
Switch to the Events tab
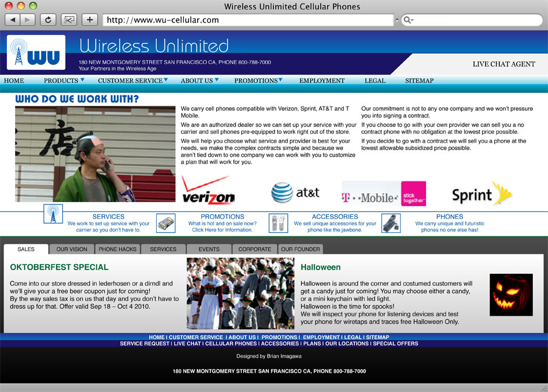point(209,249)
